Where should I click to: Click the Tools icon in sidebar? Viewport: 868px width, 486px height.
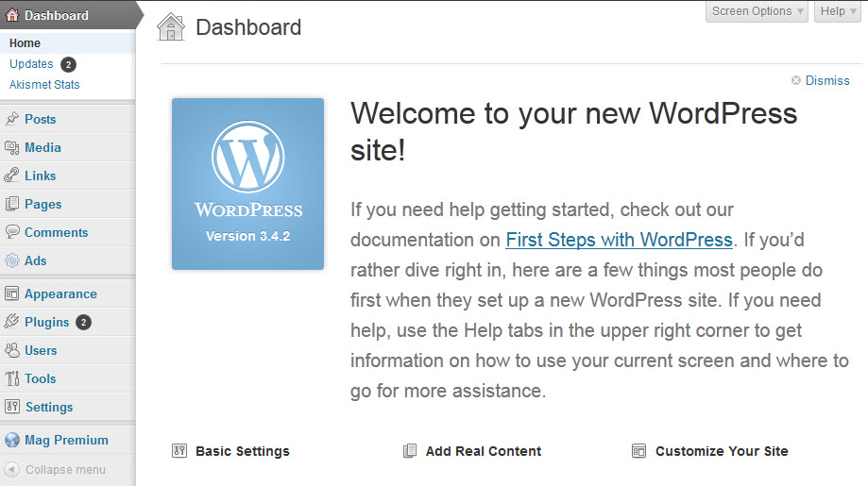point(12,378)
